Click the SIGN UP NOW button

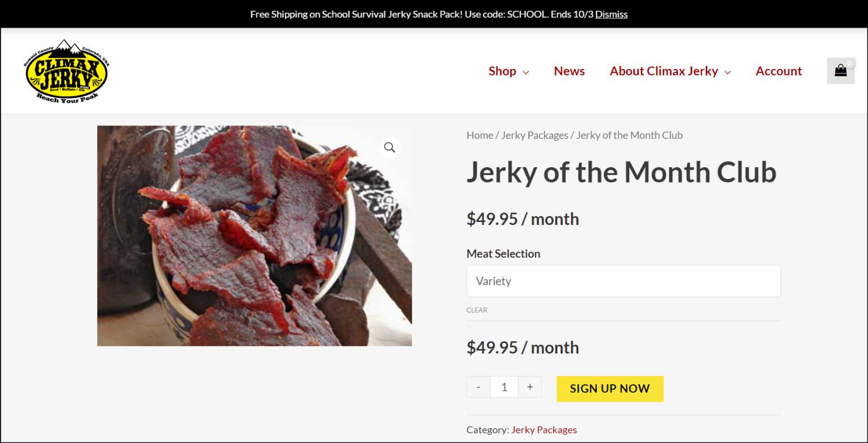pos(610,389)
